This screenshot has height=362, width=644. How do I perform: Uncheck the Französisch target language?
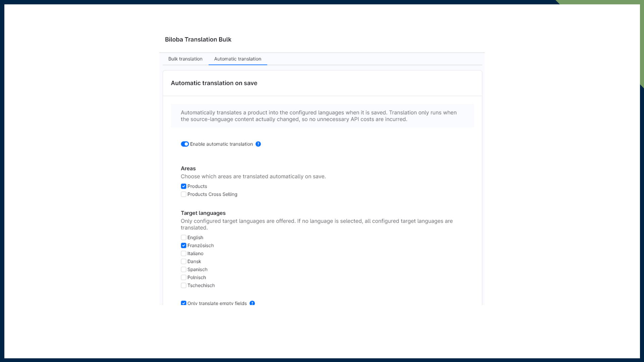pos(183,246)
